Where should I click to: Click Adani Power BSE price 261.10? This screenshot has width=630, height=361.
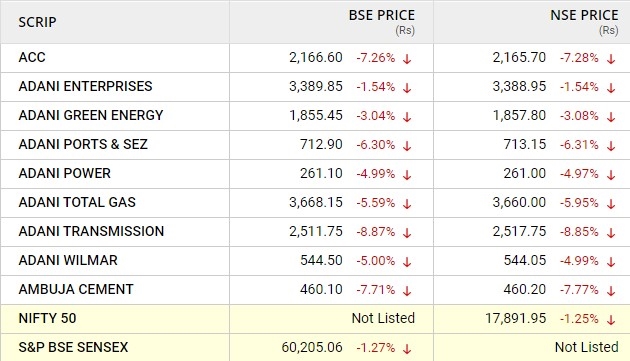pos(321,173)
